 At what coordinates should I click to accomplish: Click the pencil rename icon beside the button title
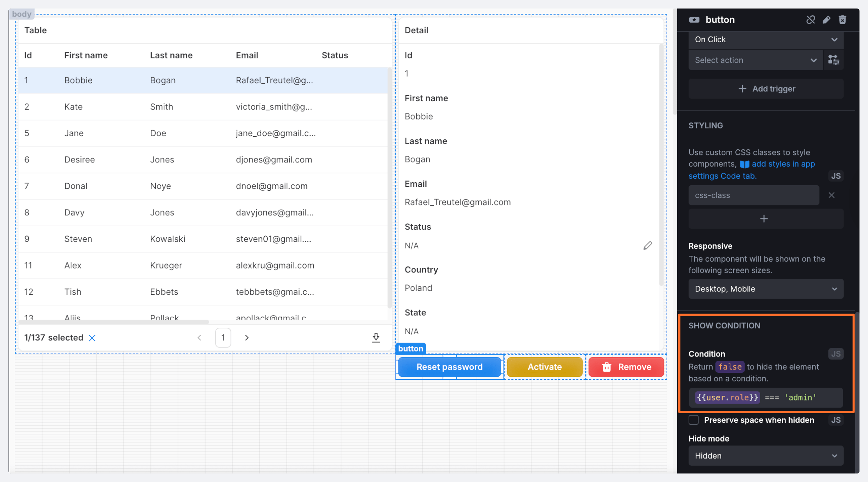[827, 20]
